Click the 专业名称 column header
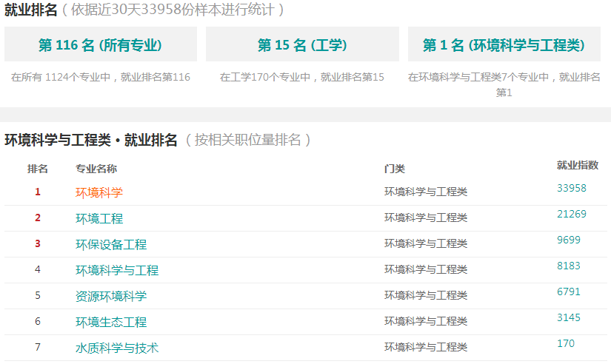The width and height of the screenshot is (611, 364). [x=96, y=169]
